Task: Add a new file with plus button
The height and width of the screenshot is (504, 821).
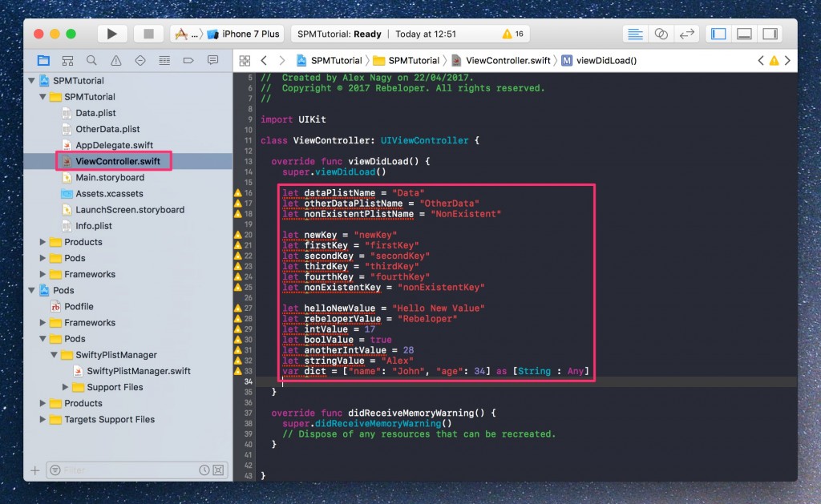Action: [x=35, y=470]
